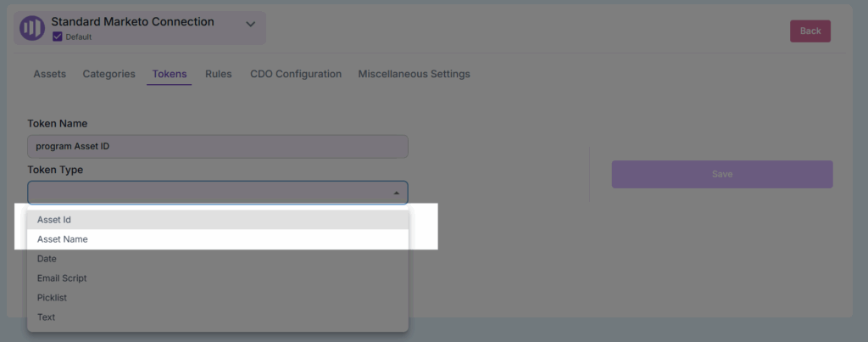Viewport: 868px width, 342px height.
Task: Collapse the Token Type dropdown arrow
Action: point(396,193)
